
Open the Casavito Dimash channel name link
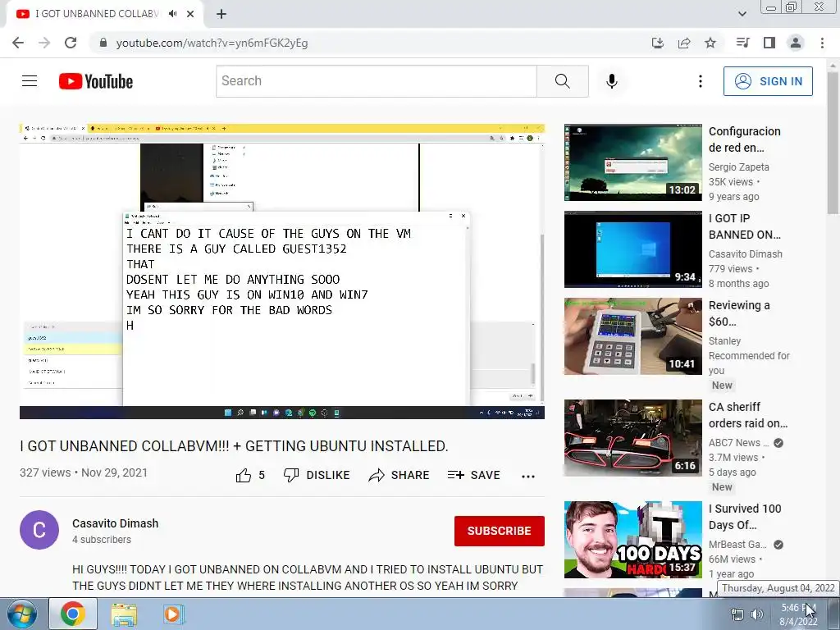(x=115, y=523)
